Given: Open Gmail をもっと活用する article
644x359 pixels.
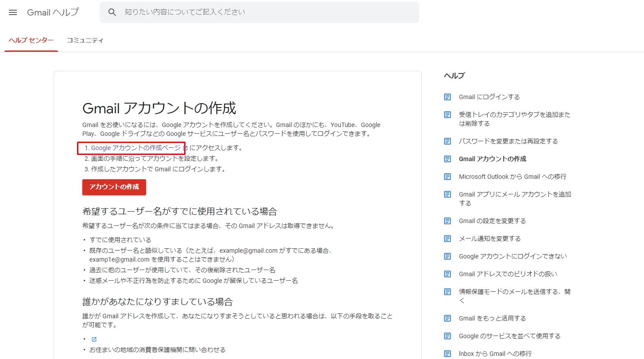Looking at the screenshot, I should tap(492, 318).
